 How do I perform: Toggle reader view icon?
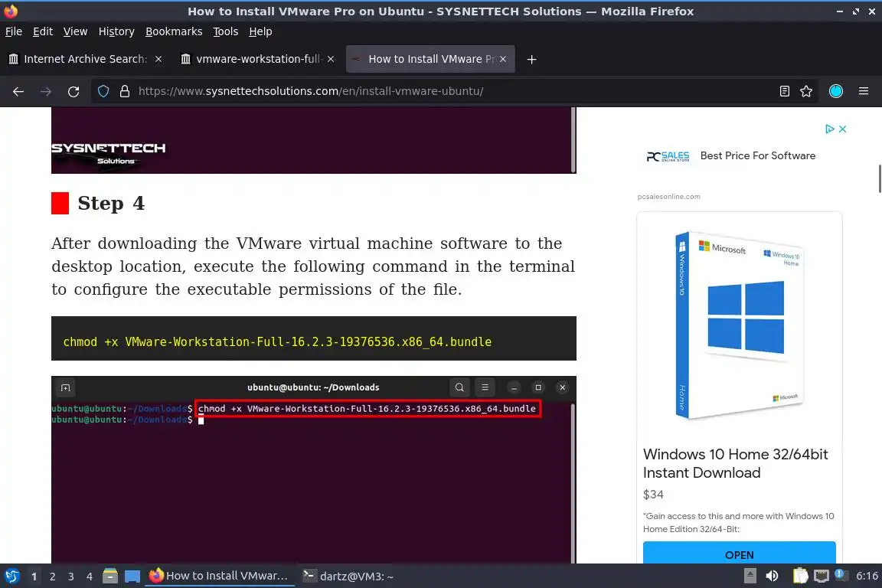pos(784,91)
